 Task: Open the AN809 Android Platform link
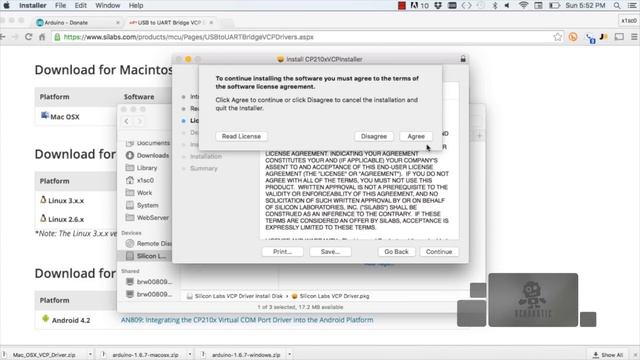click(247, 320)
